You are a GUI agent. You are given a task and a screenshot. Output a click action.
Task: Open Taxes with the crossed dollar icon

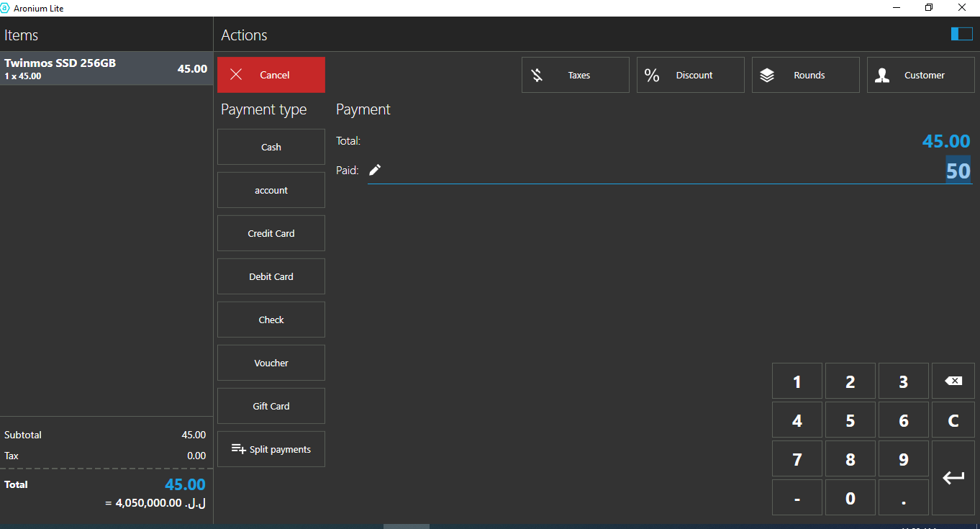pos(537,76)
